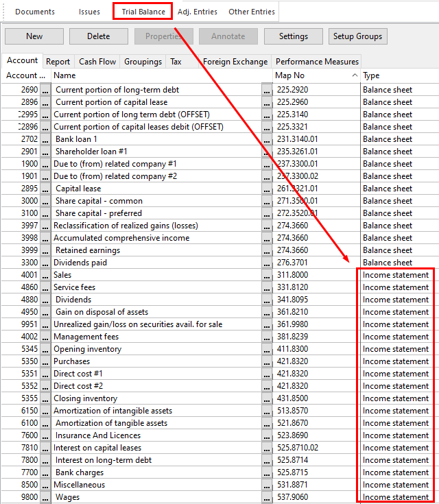Click the Type column header

pos(399,75)
